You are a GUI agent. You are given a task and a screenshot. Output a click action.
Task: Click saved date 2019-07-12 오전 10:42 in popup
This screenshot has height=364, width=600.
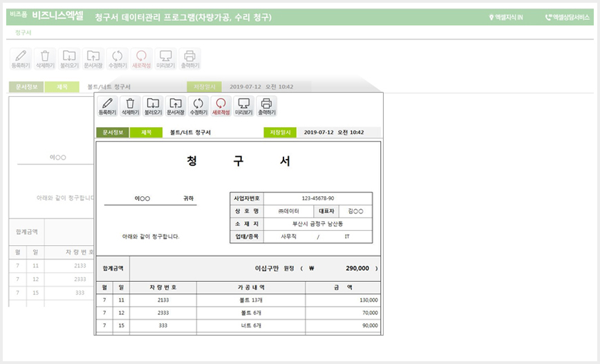pyautogui.click(x=334, y=133)
